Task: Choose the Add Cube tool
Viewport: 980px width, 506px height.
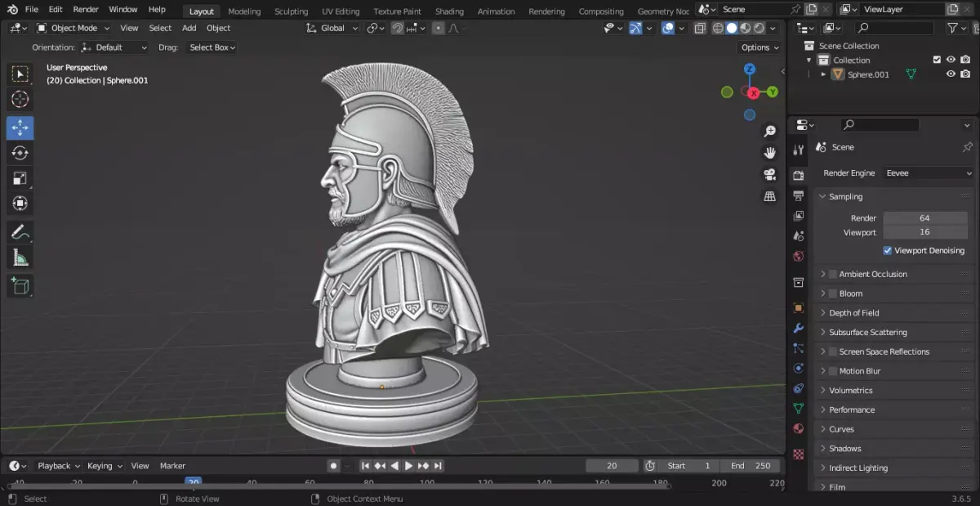Action: (x=20, y=286)
